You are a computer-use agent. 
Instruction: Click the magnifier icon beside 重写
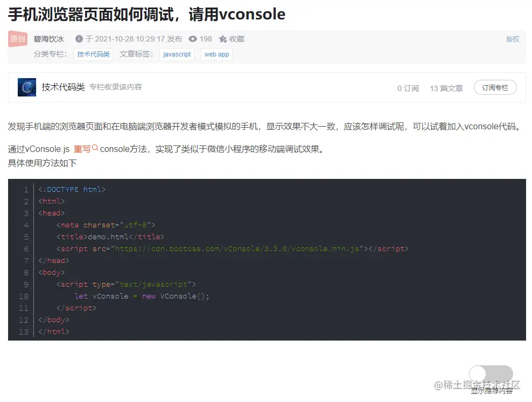[x=95, y=148]
